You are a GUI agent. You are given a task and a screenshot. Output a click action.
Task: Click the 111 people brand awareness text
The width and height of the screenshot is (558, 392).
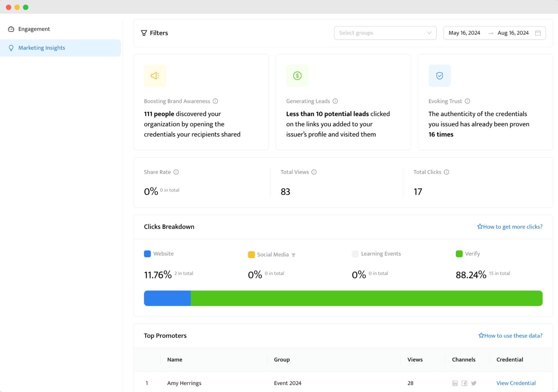tap(159, 114)
